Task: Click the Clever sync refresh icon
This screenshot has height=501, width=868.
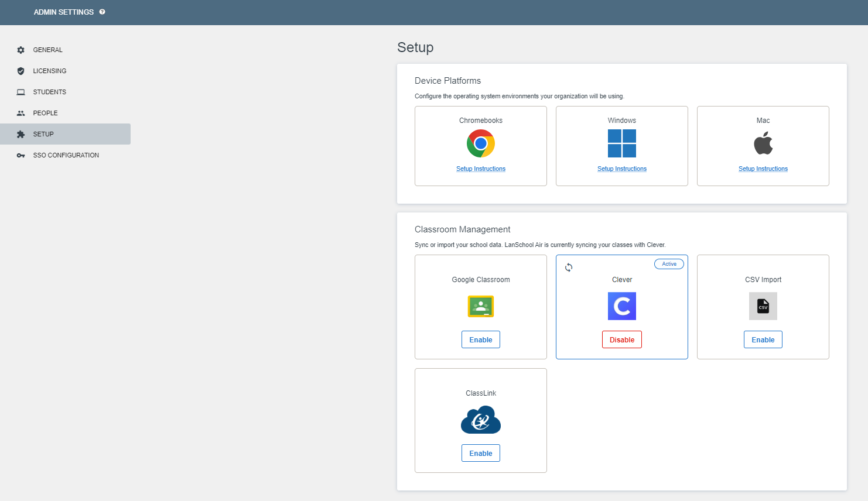Action: (x=569, y=267)
